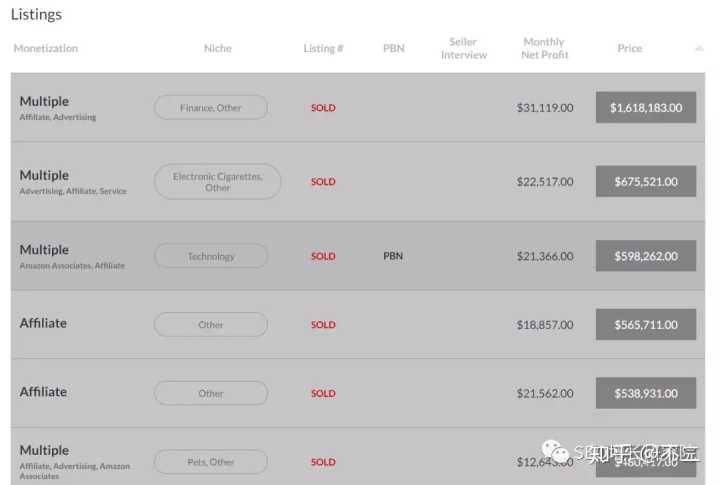The image size is (720, 485).
Task: Sort by PBN column header
Action: (x=394, y=48)
